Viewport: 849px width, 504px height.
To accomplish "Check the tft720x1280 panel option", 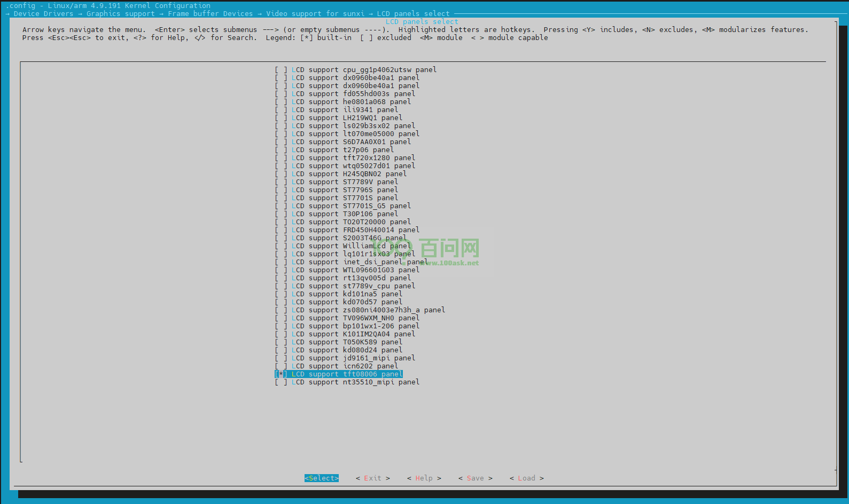I will (x=281, y=158).
